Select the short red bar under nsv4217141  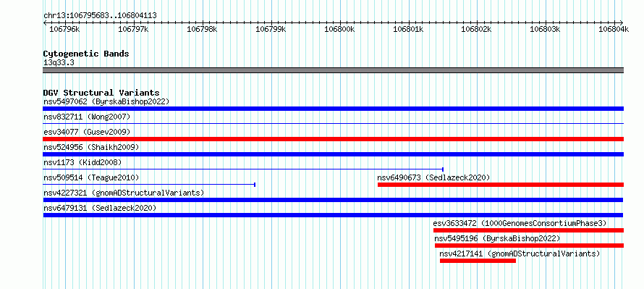click(478, 261)
